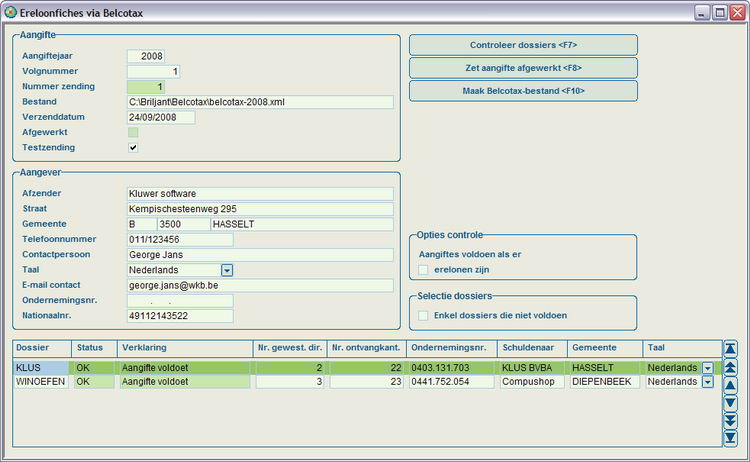Click the Schuldenaar column header
Viewport: 750px width, 462px height.
[532, 348]
